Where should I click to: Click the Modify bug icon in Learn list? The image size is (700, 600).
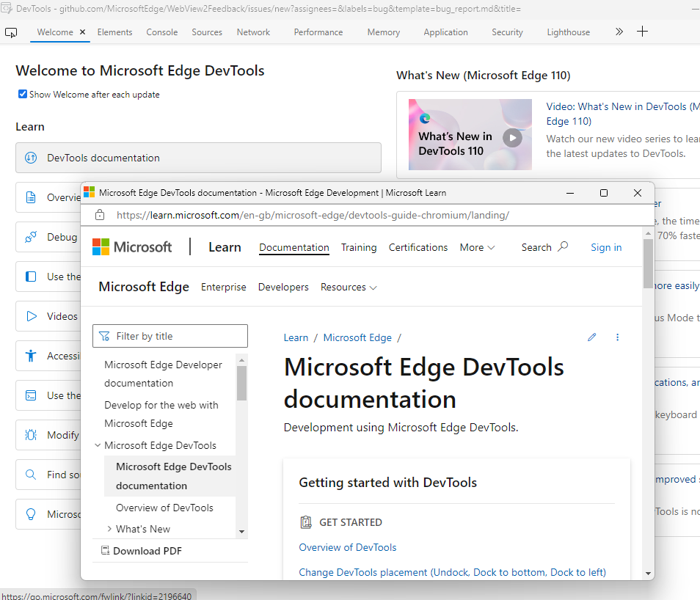pyautogui.click(x=31, y=435)
